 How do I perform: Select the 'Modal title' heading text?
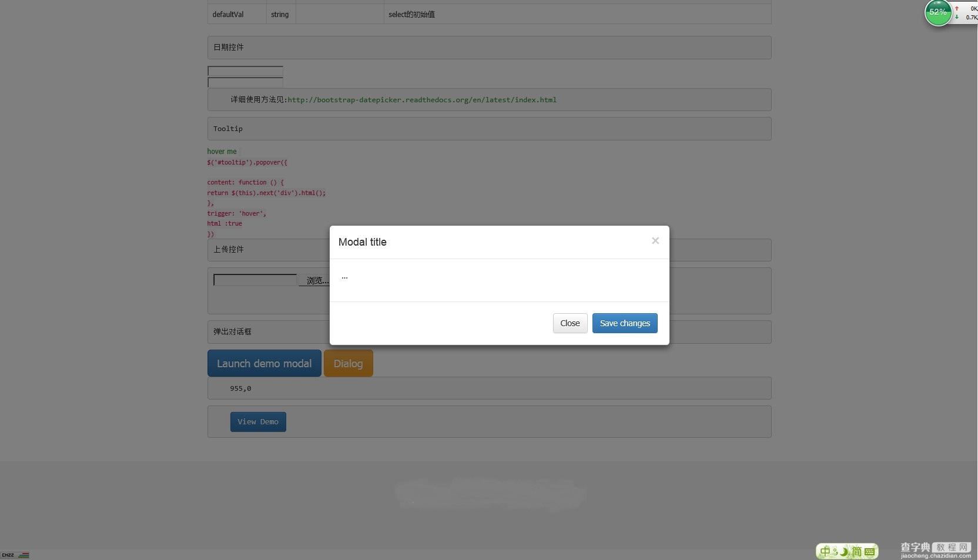click(x=362, y=242)
